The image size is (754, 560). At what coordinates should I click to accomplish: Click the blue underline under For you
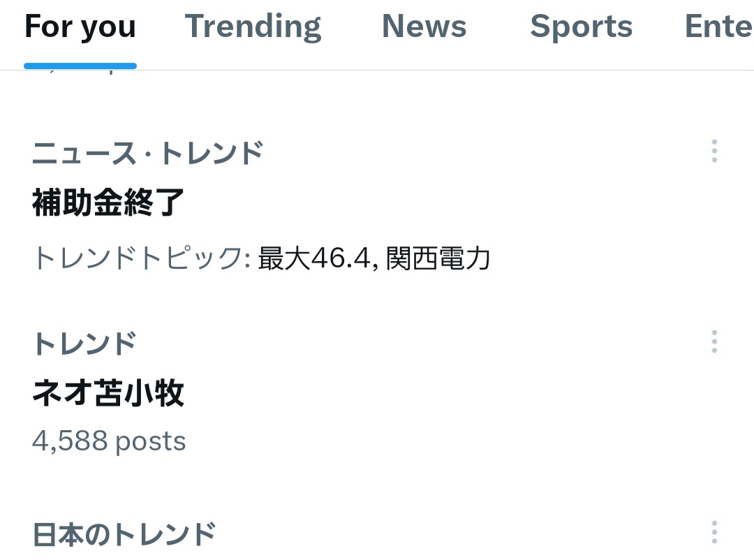pyautogui.click(x=80, y=66)
